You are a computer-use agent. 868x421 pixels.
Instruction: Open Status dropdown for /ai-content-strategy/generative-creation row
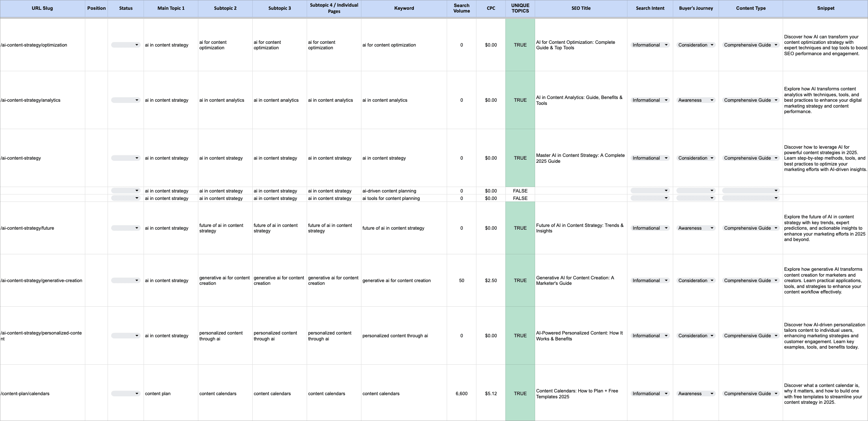click(x=126, y=281)
